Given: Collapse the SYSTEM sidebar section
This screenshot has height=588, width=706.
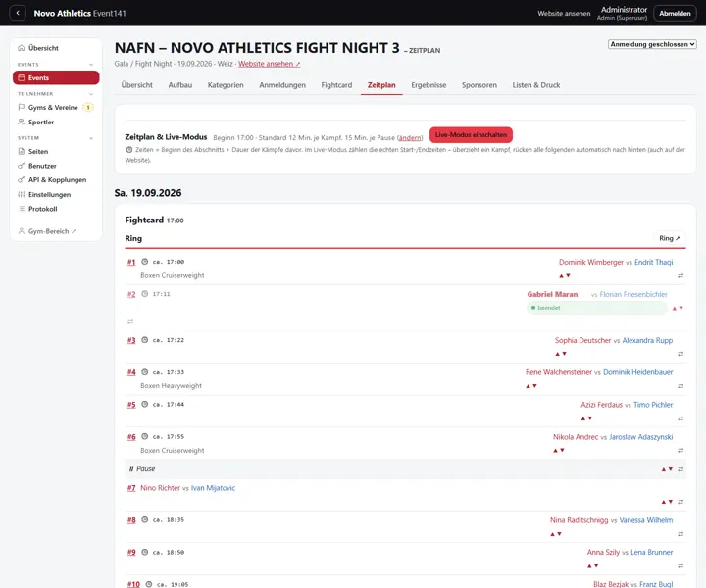Looking at the screenshot, I should 91,138.
